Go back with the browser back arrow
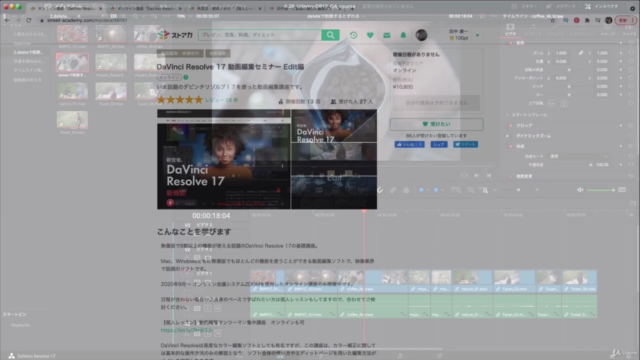This screenshot has height=360, width=640. [7, 20]
